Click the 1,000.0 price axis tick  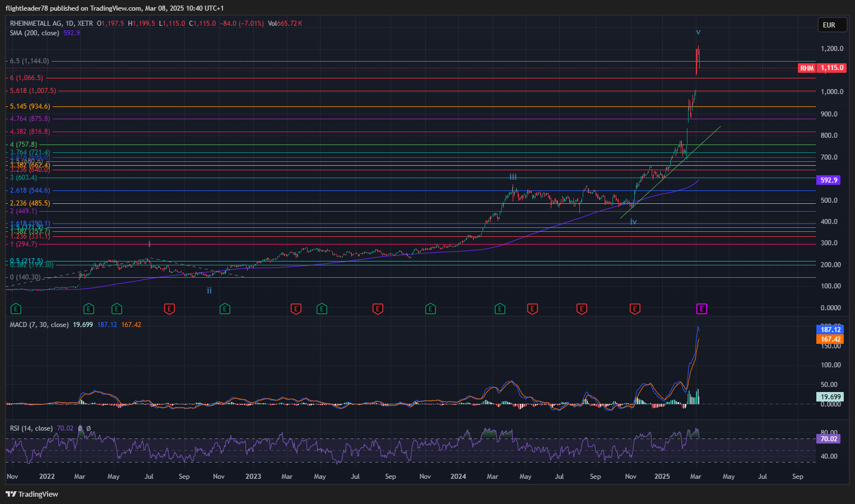(832, 92)
